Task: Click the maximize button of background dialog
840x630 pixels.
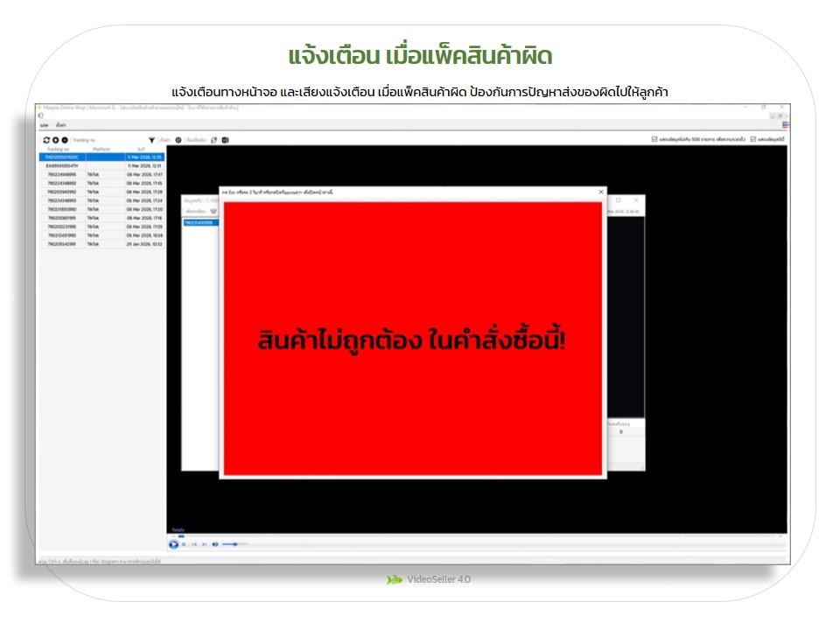Action: point(618,199)
